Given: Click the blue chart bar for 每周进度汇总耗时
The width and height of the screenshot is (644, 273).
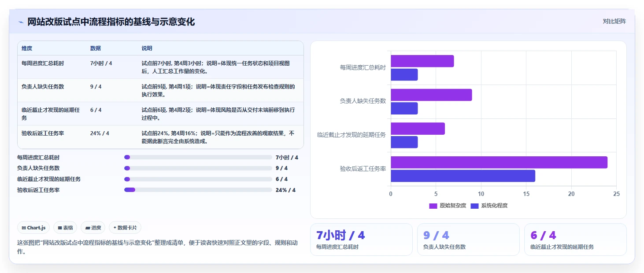Looking at the screenshot, I should pyautogui.click(x=404, y=75).
